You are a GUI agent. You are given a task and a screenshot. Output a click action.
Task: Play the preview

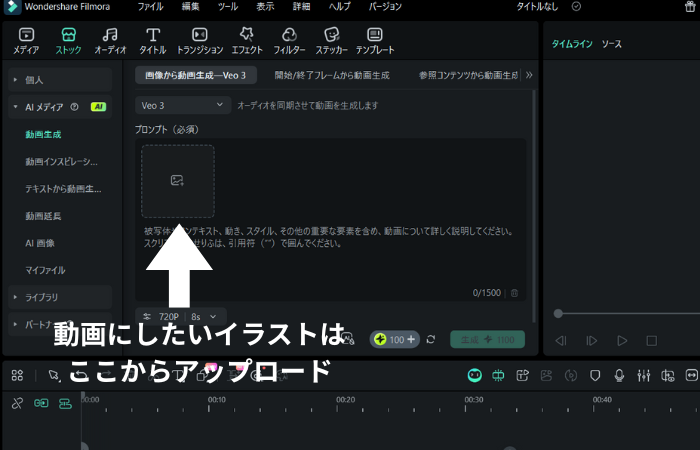(x=622, y=341)
